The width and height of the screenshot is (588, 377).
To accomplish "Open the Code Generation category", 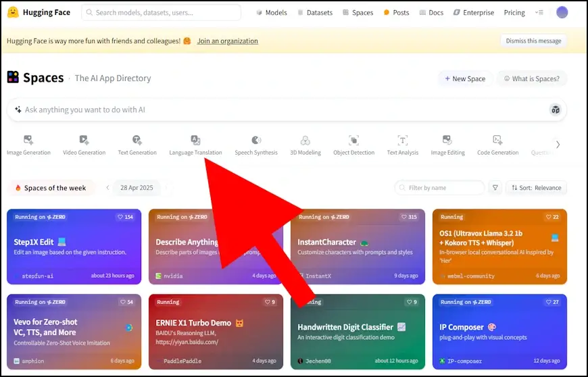I will click(497, 145).
